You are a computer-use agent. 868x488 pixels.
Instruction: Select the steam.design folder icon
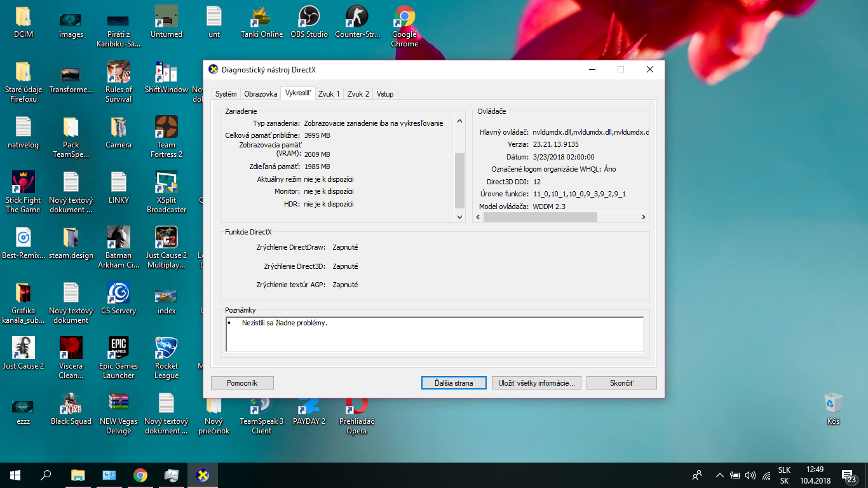71,243
